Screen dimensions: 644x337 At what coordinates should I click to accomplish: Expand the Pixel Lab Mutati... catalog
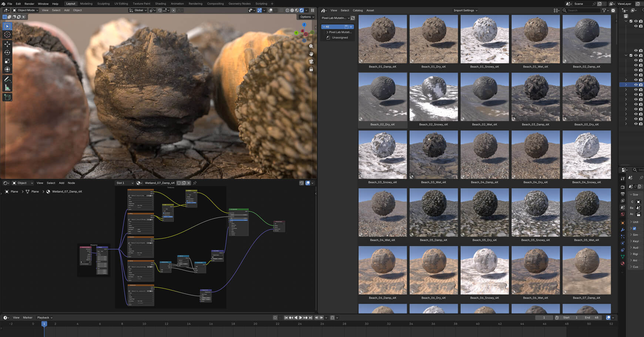(x=327, y=32)
